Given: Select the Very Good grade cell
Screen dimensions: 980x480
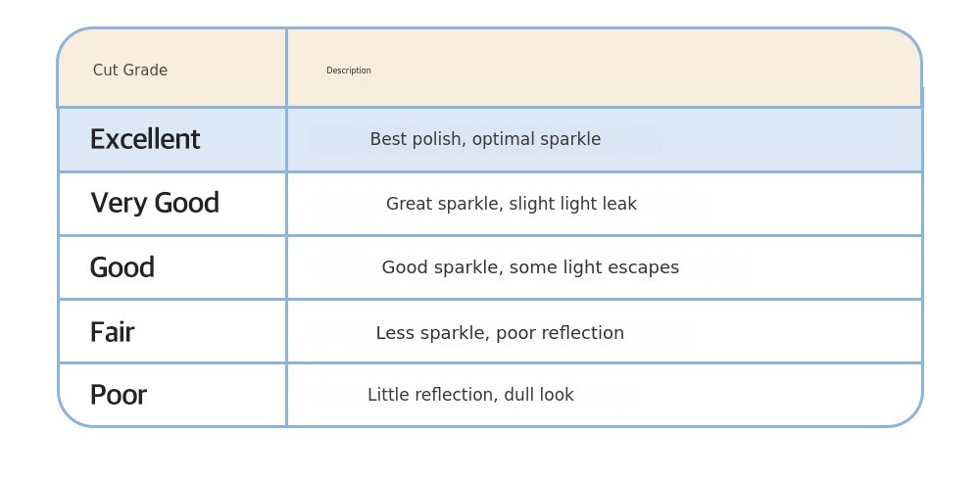Looking at the screenshot, I should point(155,204).
